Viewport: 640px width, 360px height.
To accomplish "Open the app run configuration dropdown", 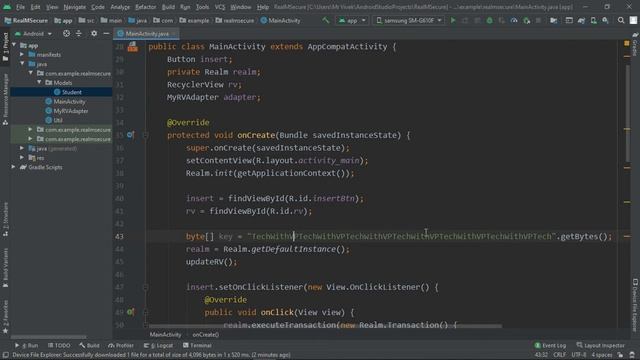I will pyautogui.click(x=352, y=20).
